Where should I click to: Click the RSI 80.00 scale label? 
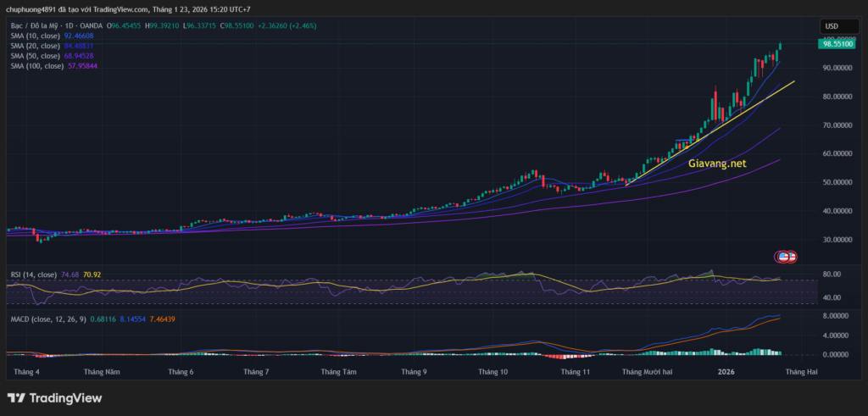(833, 275)
